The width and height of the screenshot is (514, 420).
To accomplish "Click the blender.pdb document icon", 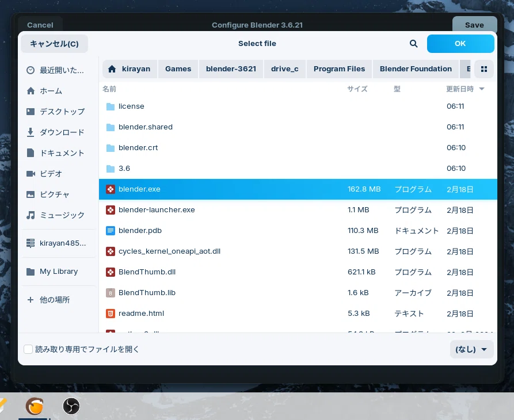I will point(111,231).
